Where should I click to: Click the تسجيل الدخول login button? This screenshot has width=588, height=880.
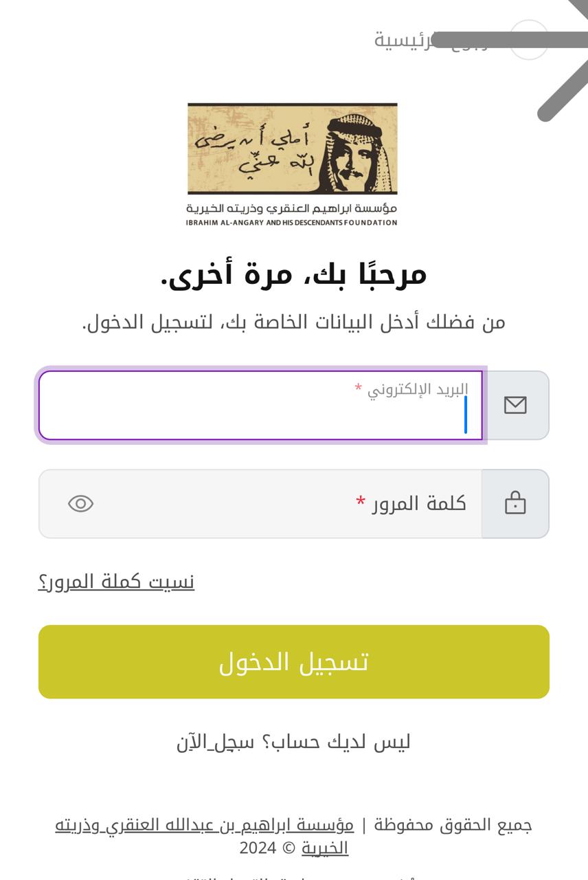click(x=294, y=661)
